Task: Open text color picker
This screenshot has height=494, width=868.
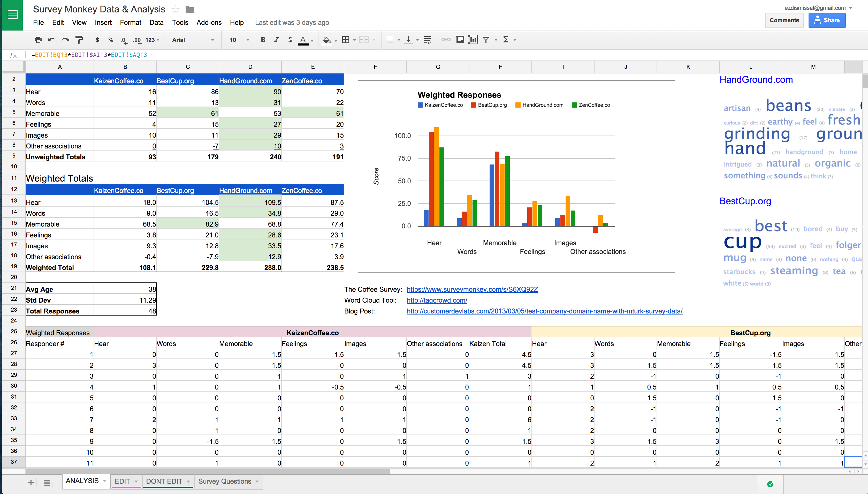Action: (303, 40)
